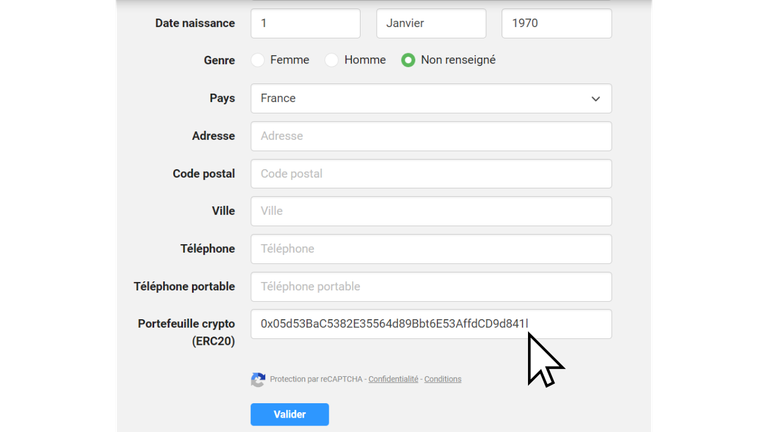Submit form with Valider button
This screenshot has width=768, height=432.
pyautogui.click(x=289, y=414)
